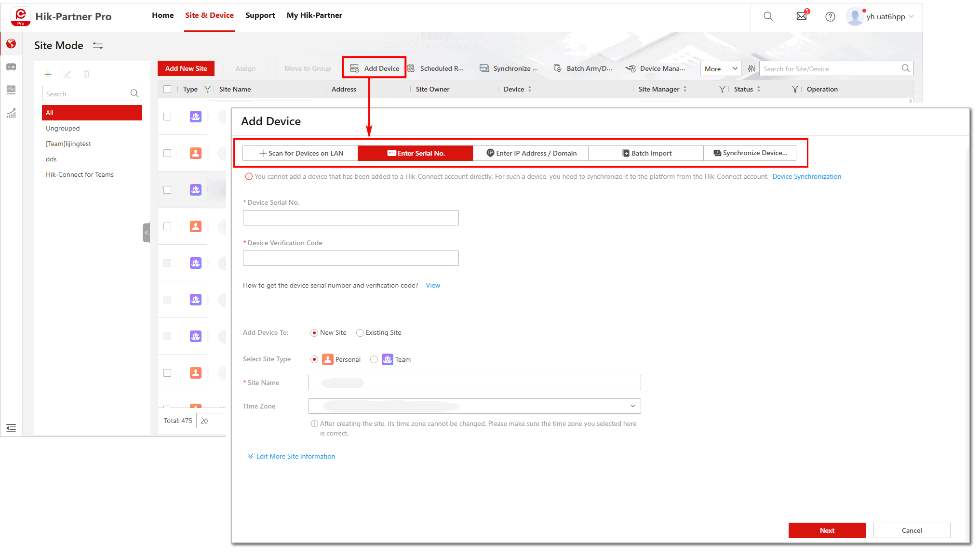
Task: Click the Hik-Partner Pro logo icon
Action: pos(21,16)
